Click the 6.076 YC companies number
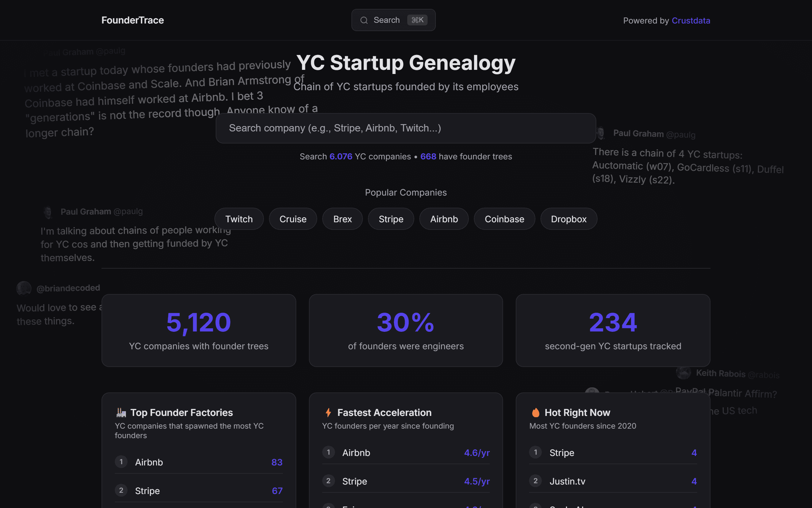 341,157
